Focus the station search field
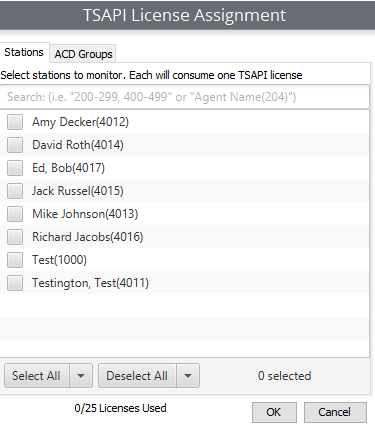 click(x=185, y=97)
